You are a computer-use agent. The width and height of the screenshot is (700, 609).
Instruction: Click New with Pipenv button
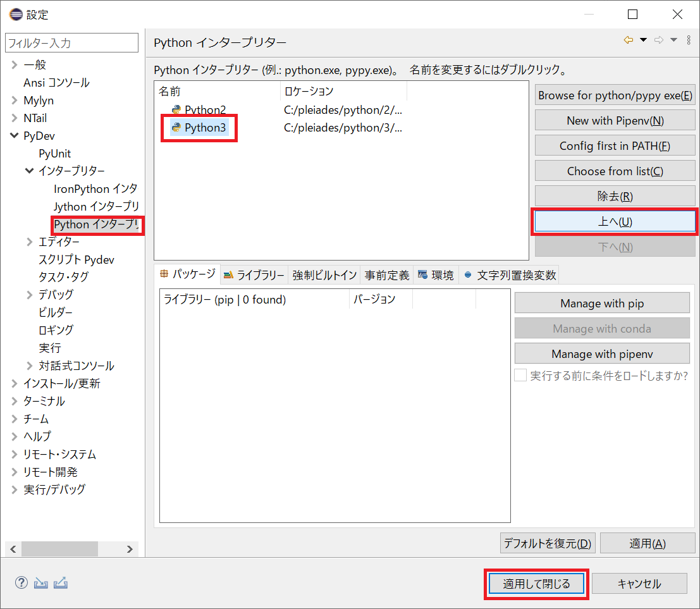[x=615, y=121]
